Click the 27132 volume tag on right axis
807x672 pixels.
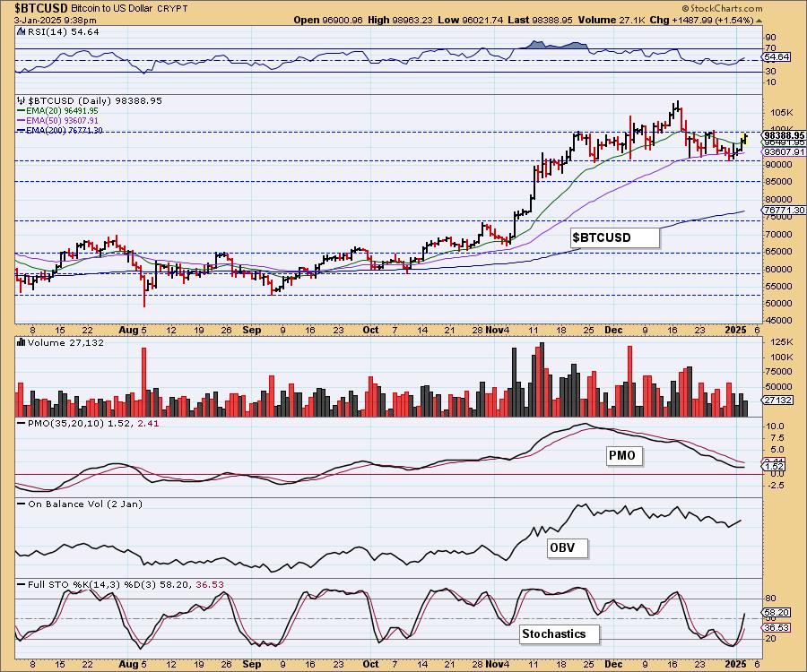click(778, 400)
